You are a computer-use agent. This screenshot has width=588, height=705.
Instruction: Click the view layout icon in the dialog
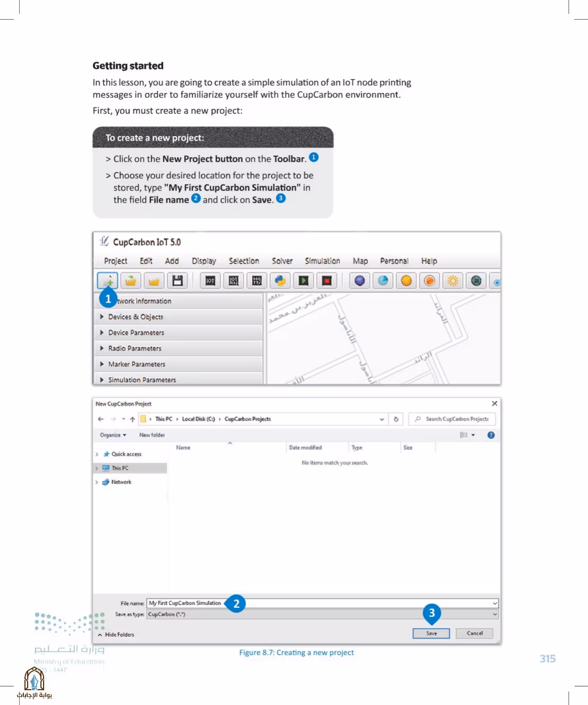(464, 435)
